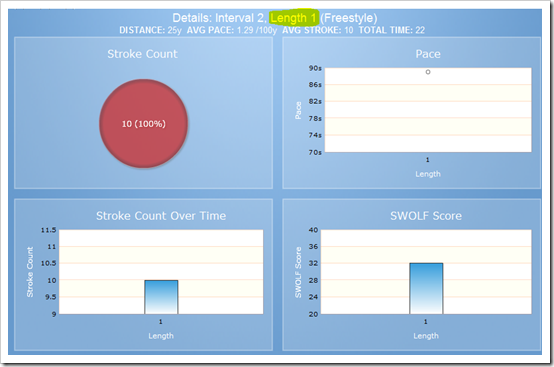Click the '32' SWOLF axis label
The width and height of the screenshot is (554, 367).
click(x=313, y=263)
